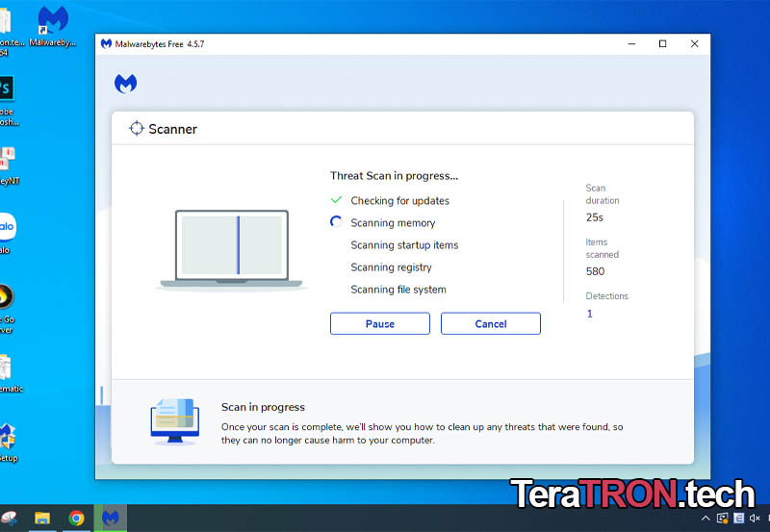Click the green checkmark beside Checking for updates

(x=336, y=200)
